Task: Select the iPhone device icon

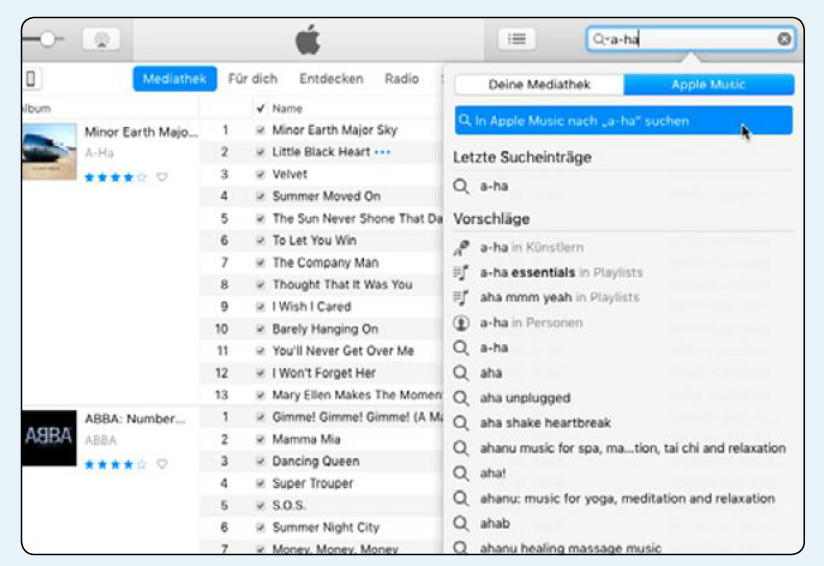Action: tap(31, 79)
